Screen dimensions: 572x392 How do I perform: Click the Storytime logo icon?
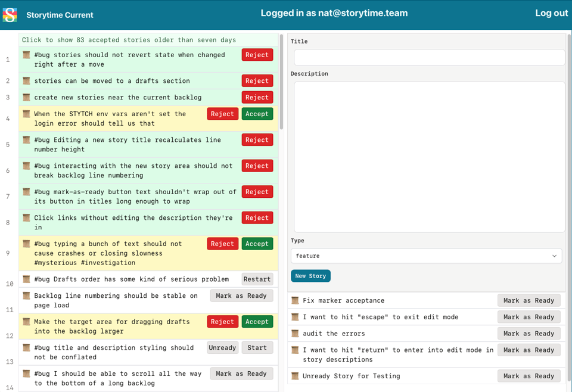[x=10, y=14]
